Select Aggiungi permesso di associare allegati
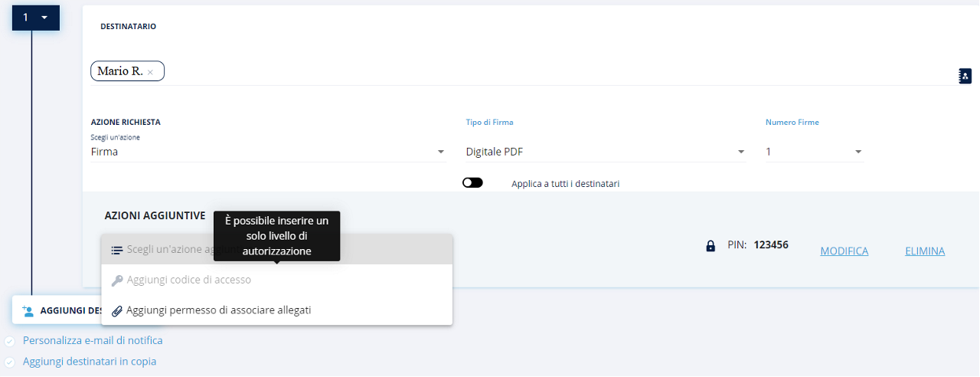980x377 pixels. click(218, 310)
